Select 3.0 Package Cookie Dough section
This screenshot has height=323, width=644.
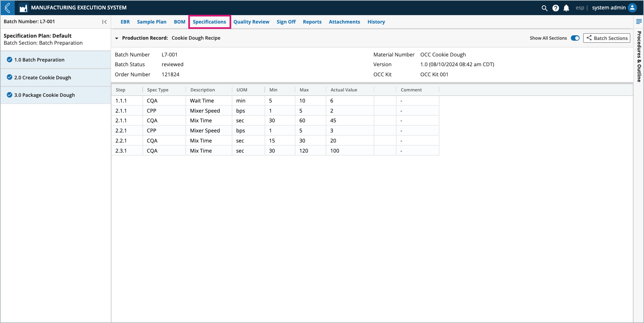coord(56,95)
